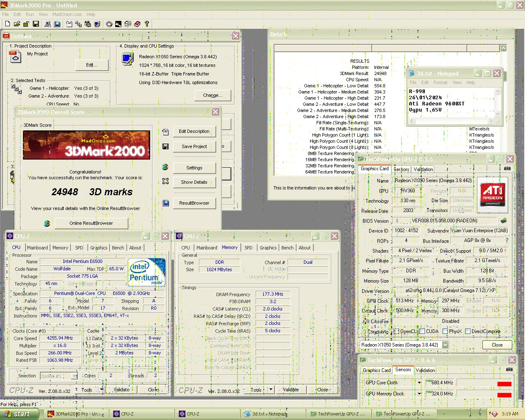
Task: Click the GPU Memory Clock sensor graph
Action: pos(484,394)
